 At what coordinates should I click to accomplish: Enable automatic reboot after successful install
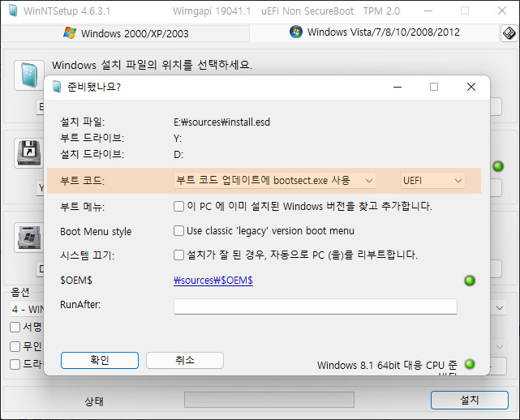(178, 255)
